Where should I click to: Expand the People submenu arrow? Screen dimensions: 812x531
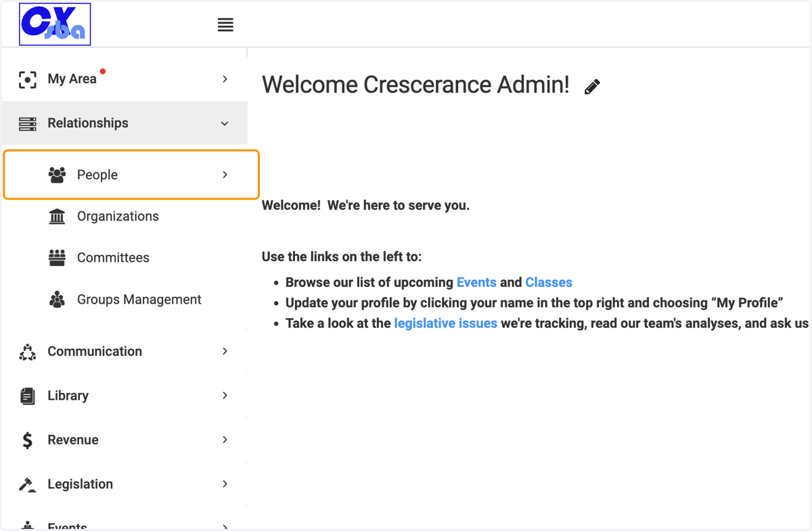225,175
